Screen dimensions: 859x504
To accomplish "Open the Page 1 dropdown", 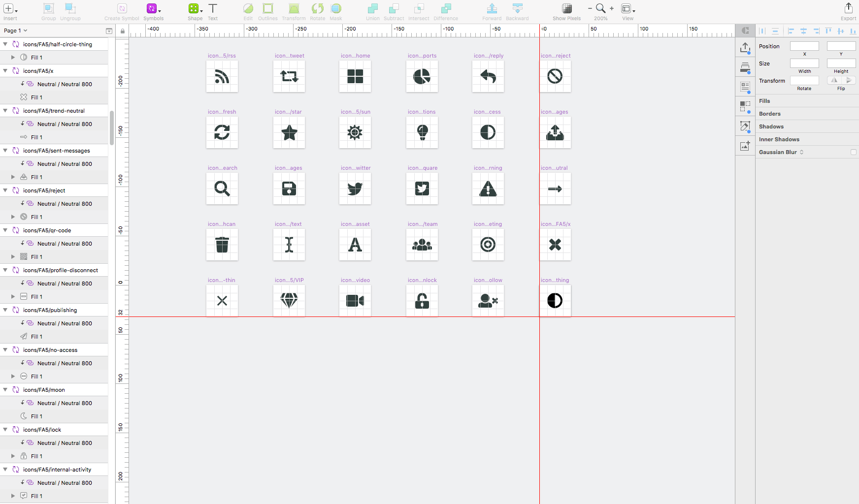I will [x=16, y=31].
